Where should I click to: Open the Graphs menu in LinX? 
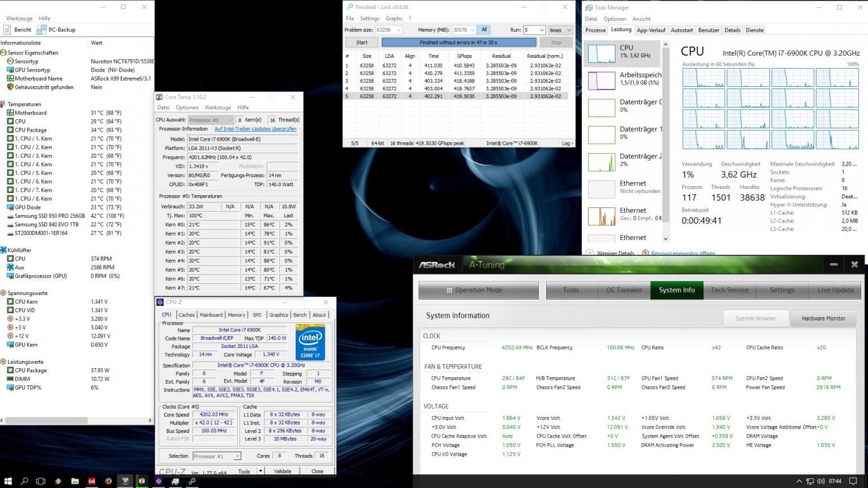coord(393,18)
